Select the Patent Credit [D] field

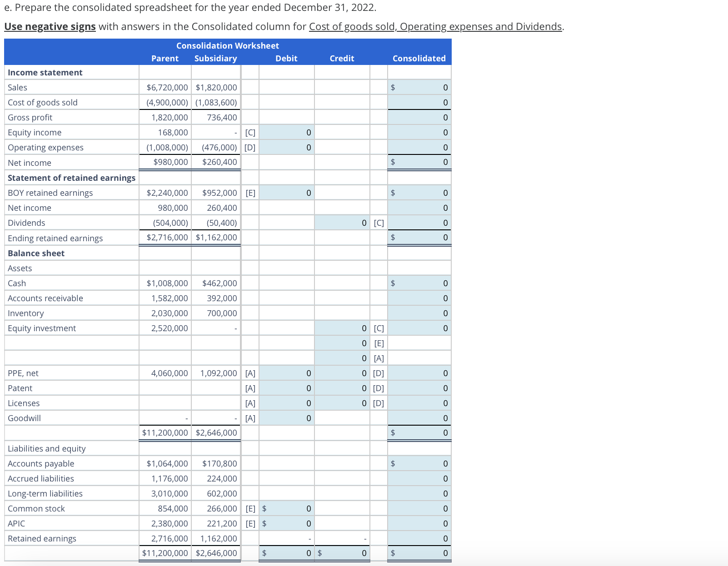point(342,388)
